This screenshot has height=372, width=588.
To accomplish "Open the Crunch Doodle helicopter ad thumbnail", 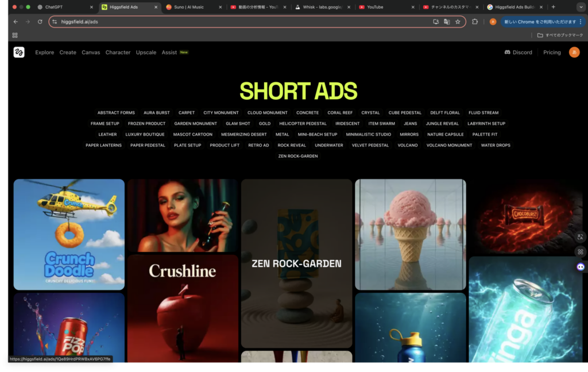I will pyautogui.click(x=69, y=234).
